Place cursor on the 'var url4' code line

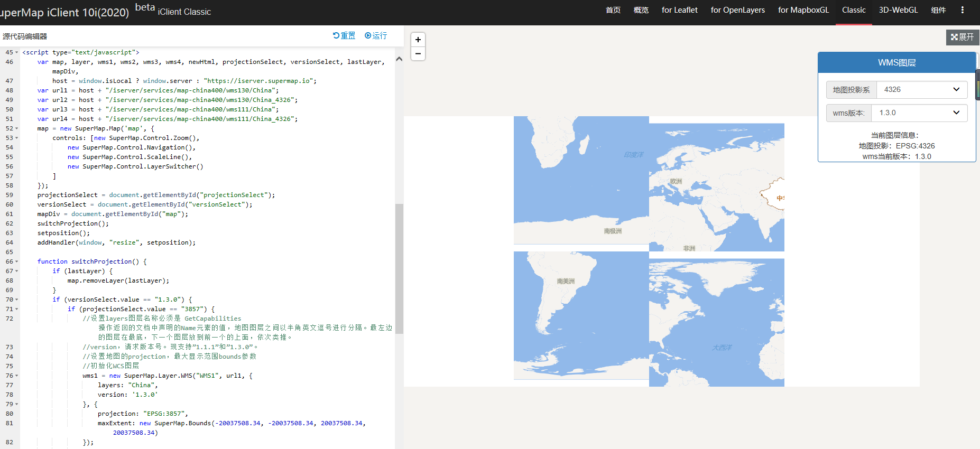(x=168, y=119)
